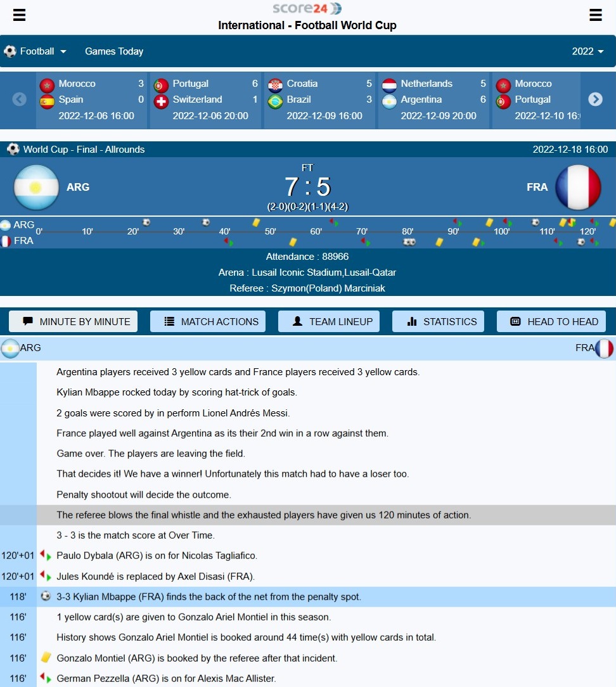
Task: Click the next arrow on the match carousel
Action: (x=594, y=99)
